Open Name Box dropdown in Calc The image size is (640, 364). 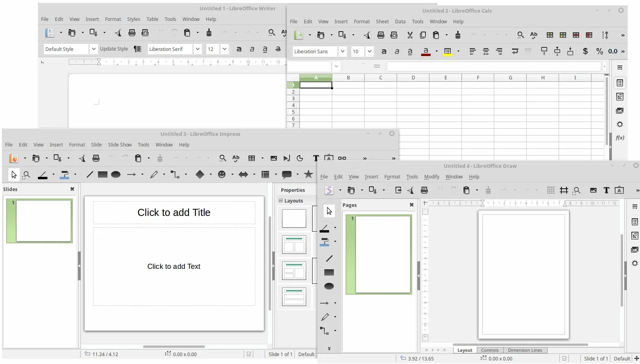[x=337, y=66]
